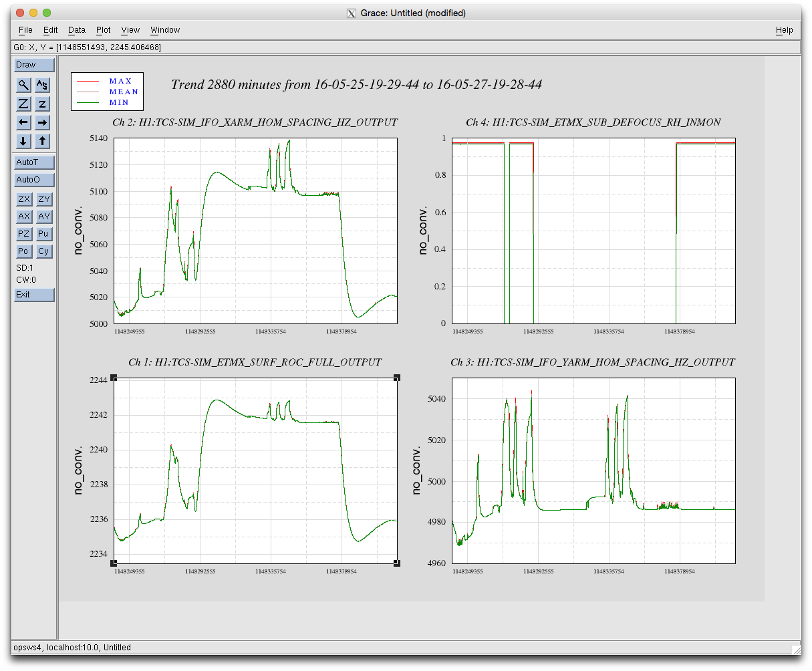Click the MIN legend entry
Viewport: 812px width, 671px height.
coord(119,103)
